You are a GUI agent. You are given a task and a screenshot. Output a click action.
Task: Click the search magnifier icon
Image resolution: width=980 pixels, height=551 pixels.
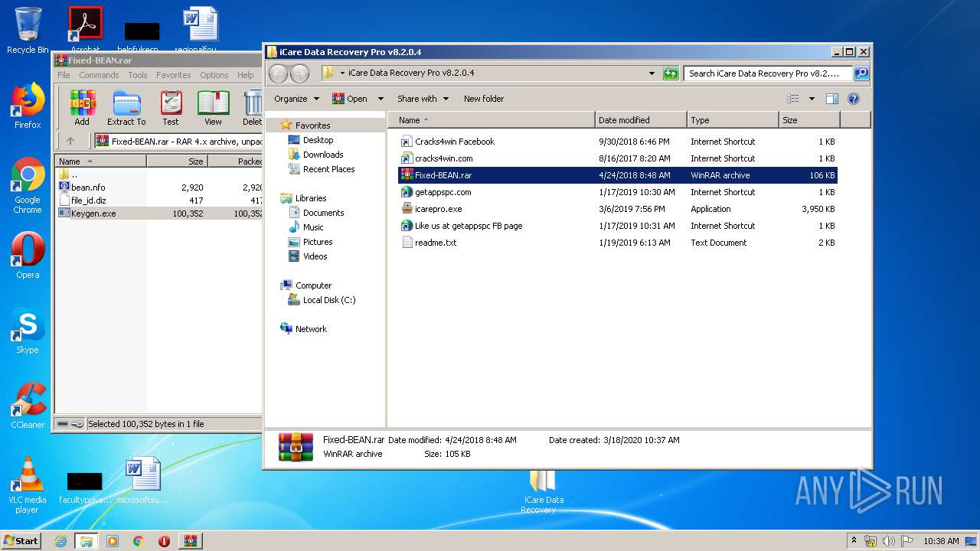(x=861, y=73)
